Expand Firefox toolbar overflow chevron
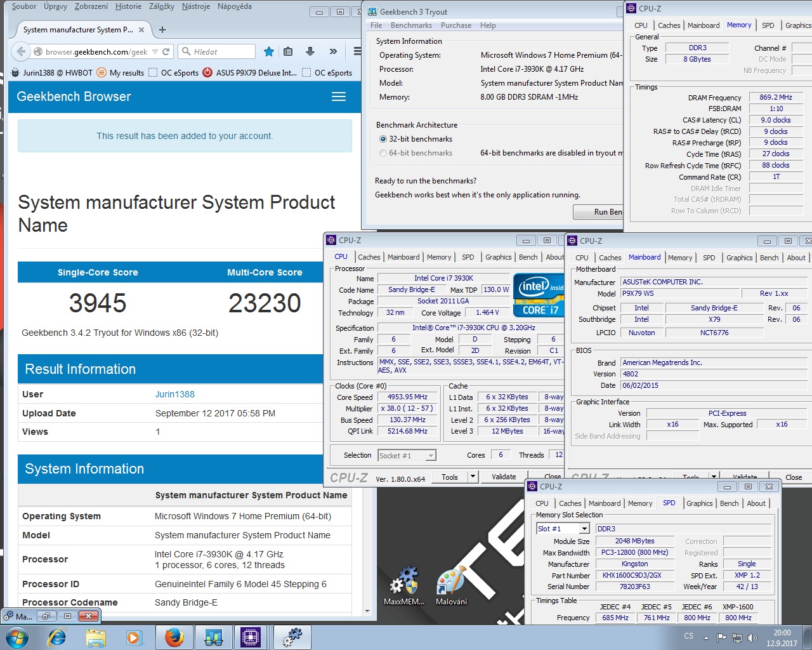This screenshot has height=650, width=812. tap(333, 52)
